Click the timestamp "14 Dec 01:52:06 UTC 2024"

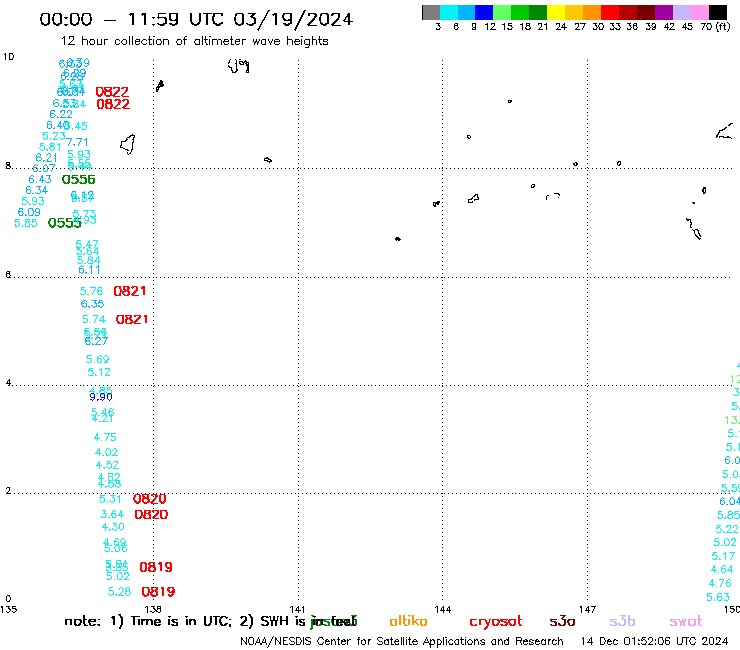point(655,642)
